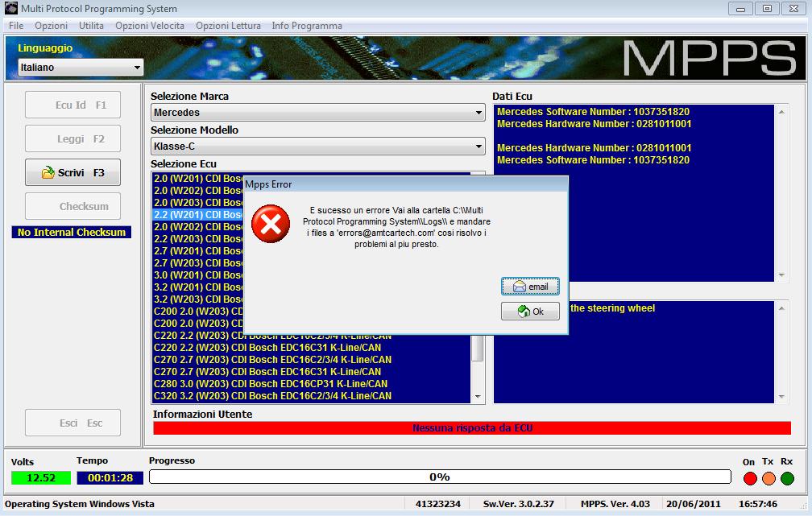Click serial number 41323234 in status bar

[438, 504]
